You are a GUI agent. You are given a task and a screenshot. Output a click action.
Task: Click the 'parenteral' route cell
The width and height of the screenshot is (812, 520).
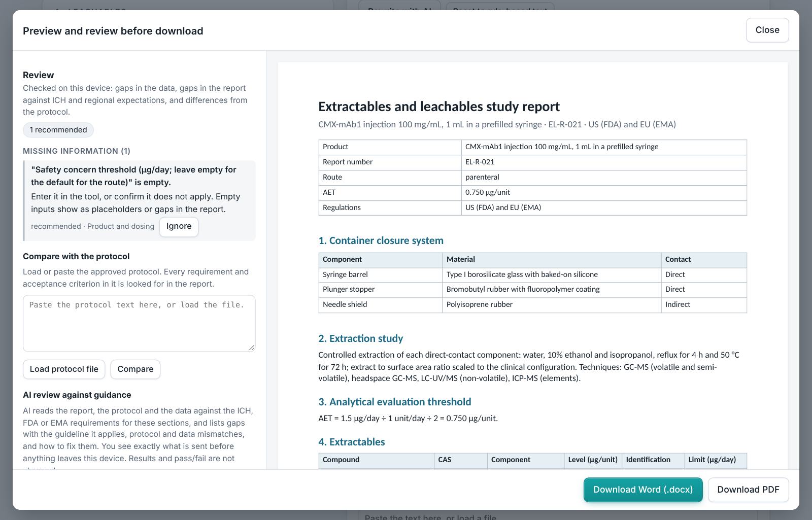[604, 178]
